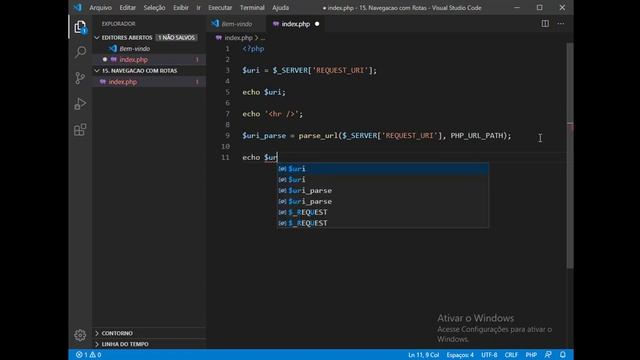
Task: Change encoding via UTF-8 status item
Action: pyautogui.click(x=489, y=355)
